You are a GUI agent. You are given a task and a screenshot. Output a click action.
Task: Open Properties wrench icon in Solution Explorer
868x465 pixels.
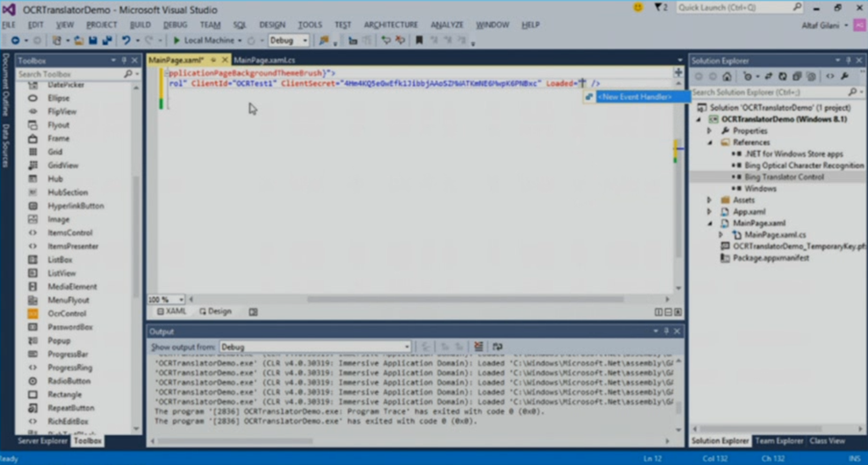pos(845,76)
